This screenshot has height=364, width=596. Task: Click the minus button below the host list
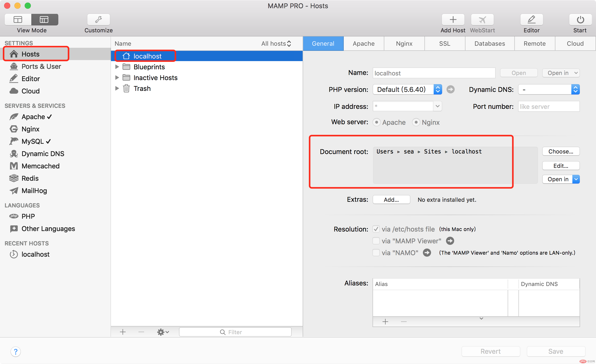tap(141, 332)
